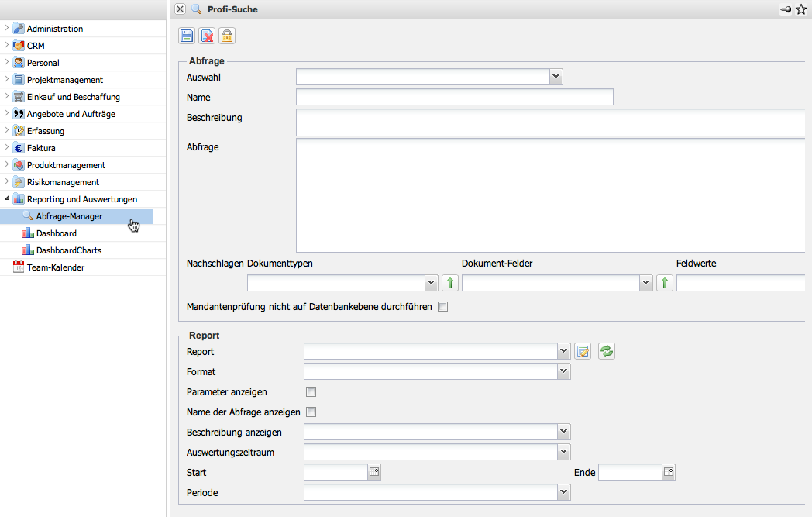
Task: Click the edit report icon
Action: coord(583,351)
